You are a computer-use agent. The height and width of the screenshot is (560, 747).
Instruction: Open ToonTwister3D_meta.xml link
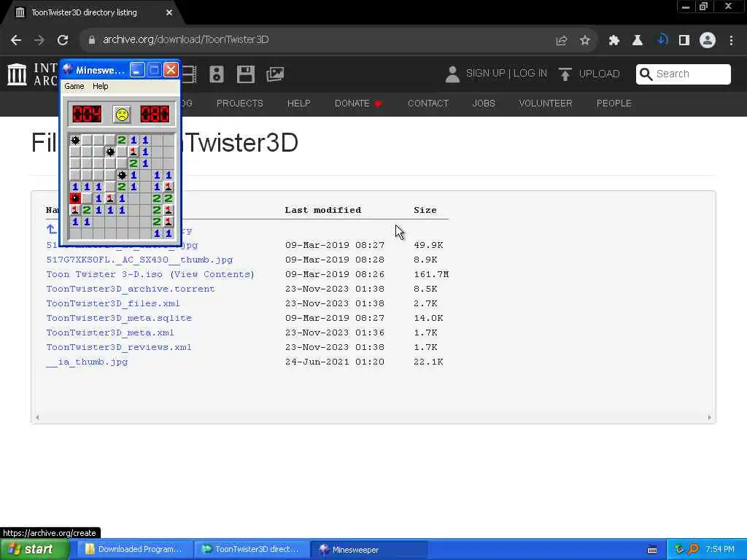[110, 332]
